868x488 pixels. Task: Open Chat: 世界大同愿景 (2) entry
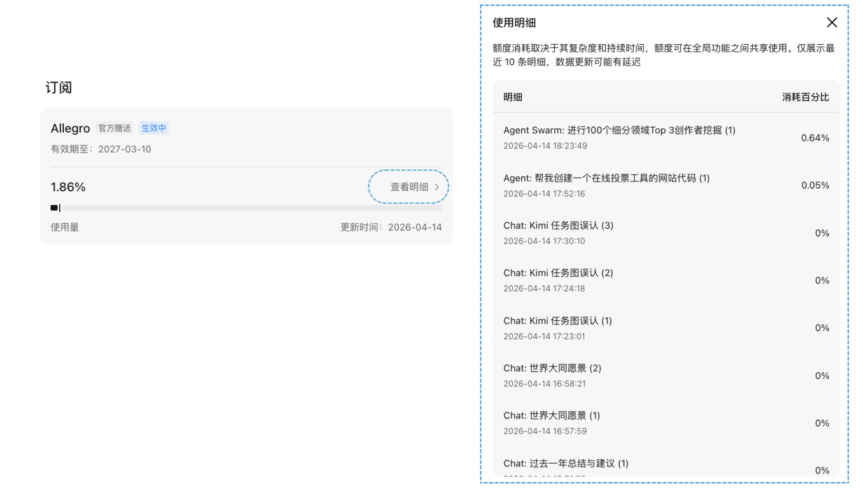pos(552,369)
